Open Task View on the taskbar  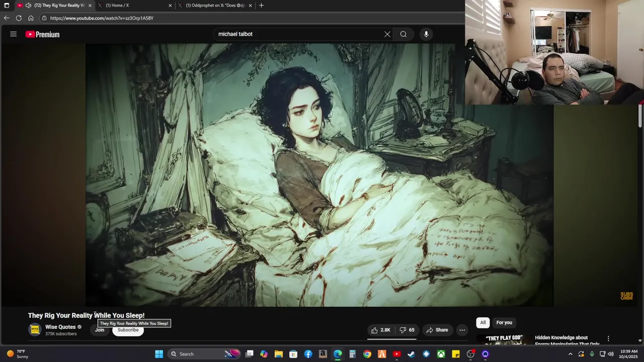pyautogui.click(x=249, y=354)
